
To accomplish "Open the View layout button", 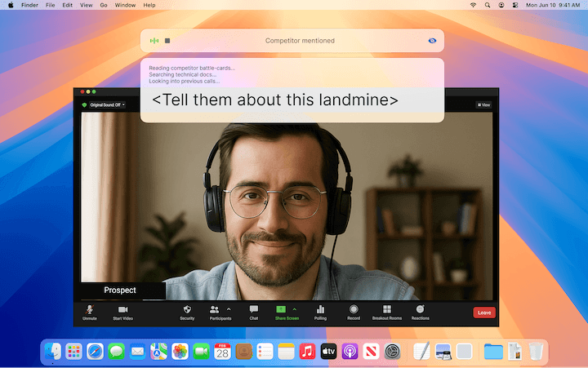I will [483, 105].
